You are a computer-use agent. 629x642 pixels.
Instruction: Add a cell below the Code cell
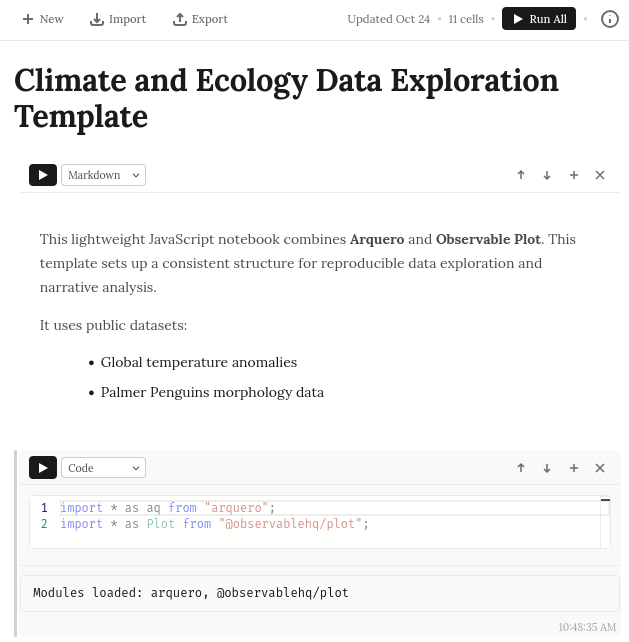(574, 468)
